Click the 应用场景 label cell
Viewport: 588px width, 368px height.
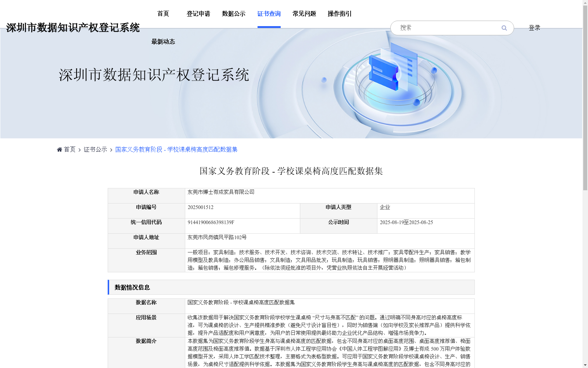(146, 325)
